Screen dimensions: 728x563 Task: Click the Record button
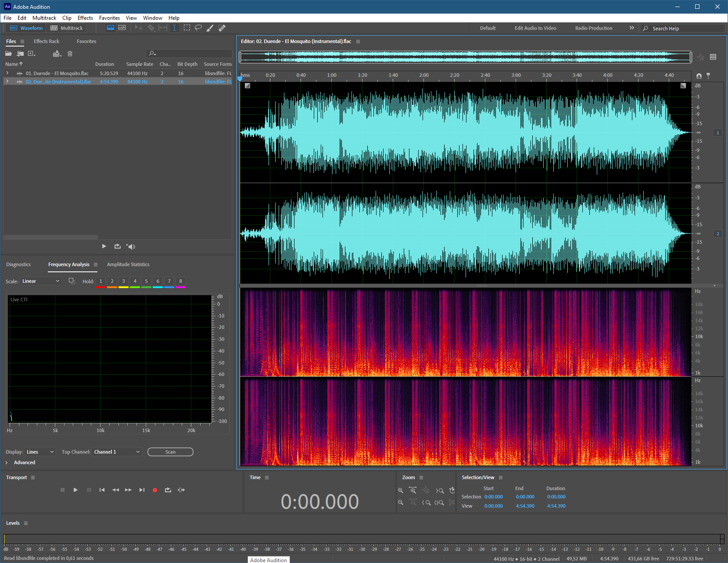coord(155,490)
